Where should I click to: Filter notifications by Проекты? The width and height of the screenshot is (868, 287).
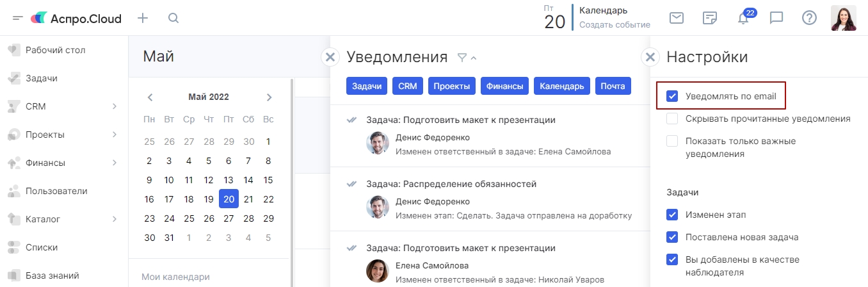[452, 86]
